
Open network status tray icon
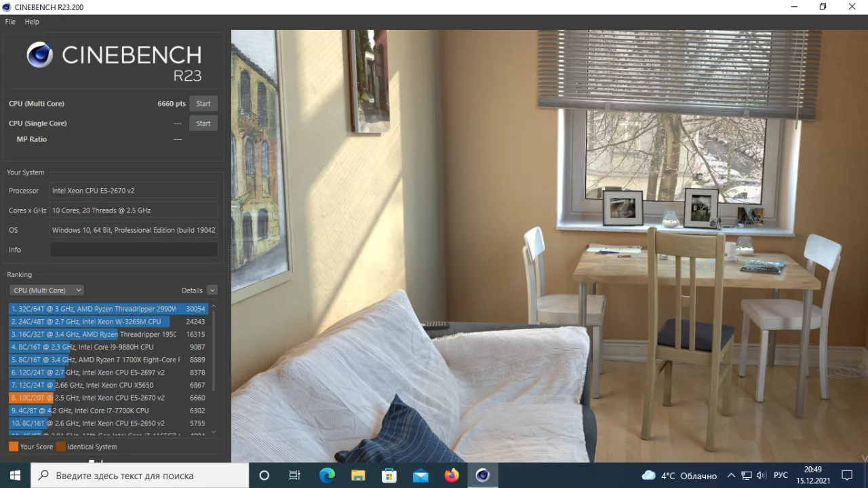(746, 475)
